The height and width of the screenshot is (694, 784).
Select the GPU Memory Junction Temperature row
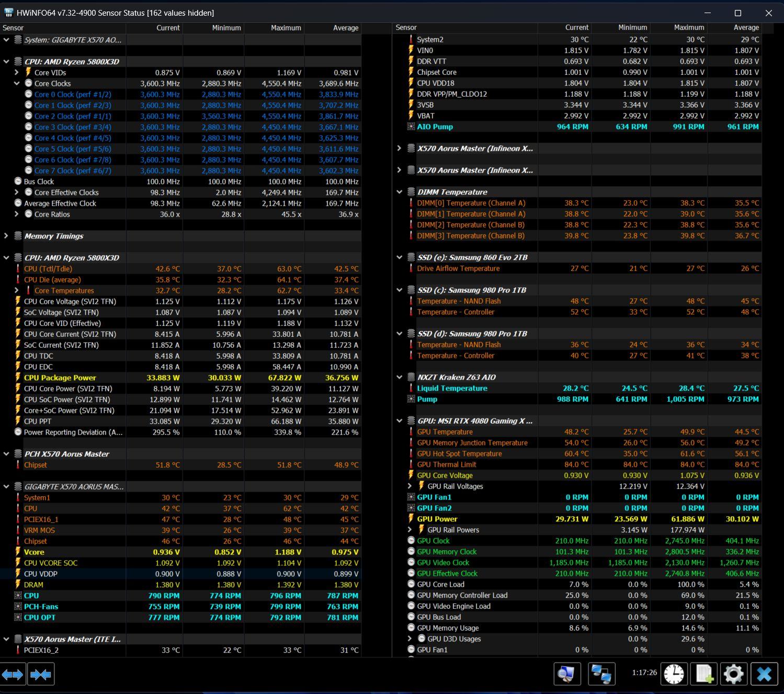577,442
